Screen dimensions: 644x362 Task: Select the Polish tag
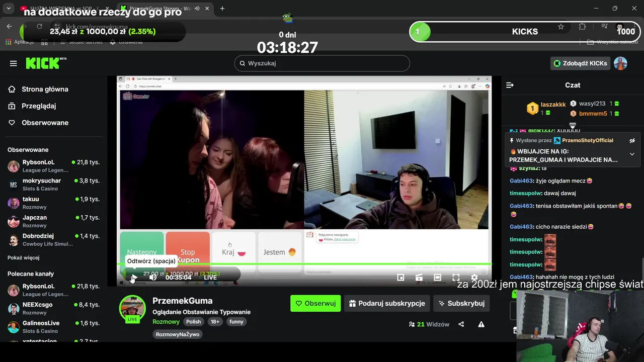(193, 322)
